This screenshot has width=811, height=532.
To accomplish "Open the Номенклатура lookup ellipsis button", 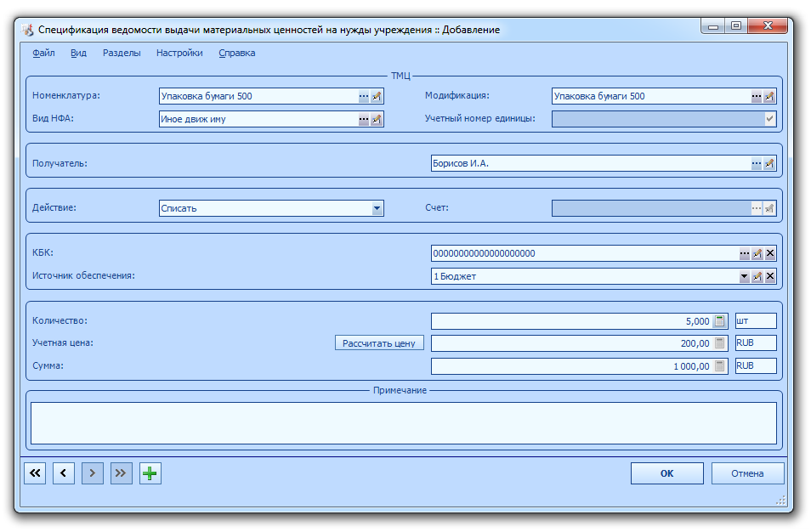I will pyautogui.click(x=364, y=96).
